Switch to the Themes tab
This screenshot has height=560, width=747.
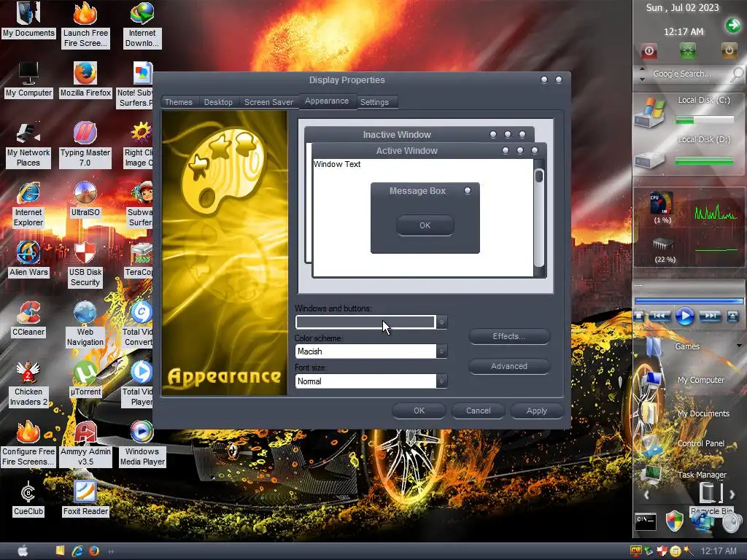point(178,102)
